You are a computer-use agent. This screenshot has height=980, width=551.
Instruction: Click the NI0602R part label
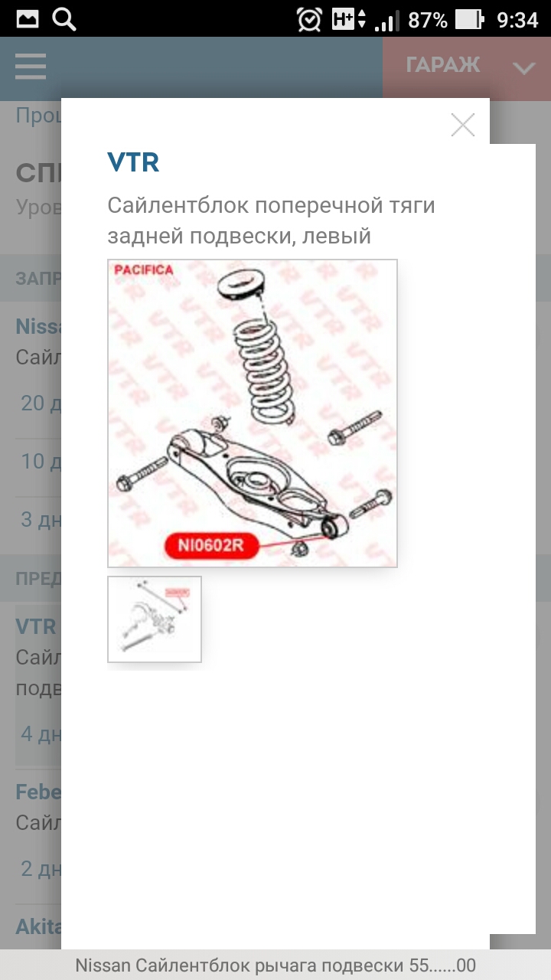[211, 546]
